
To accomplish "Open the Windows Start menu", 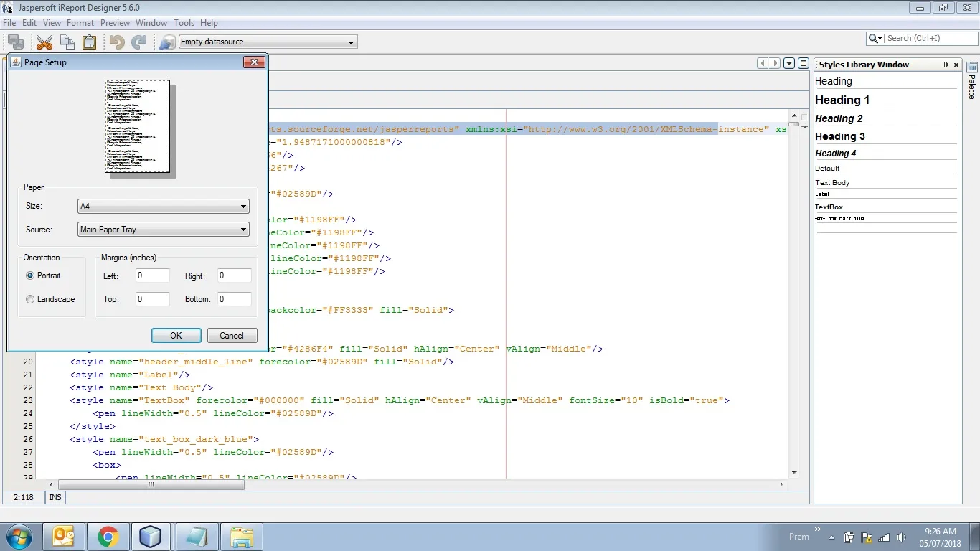I will coord(19,537).
